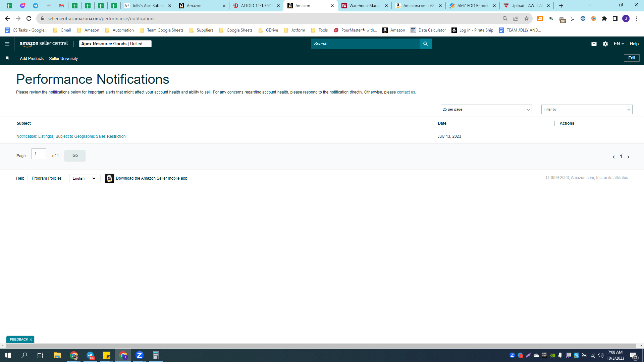Click the Subject column header
This screenshot has height=362, width=644.
tap(24, 123)
